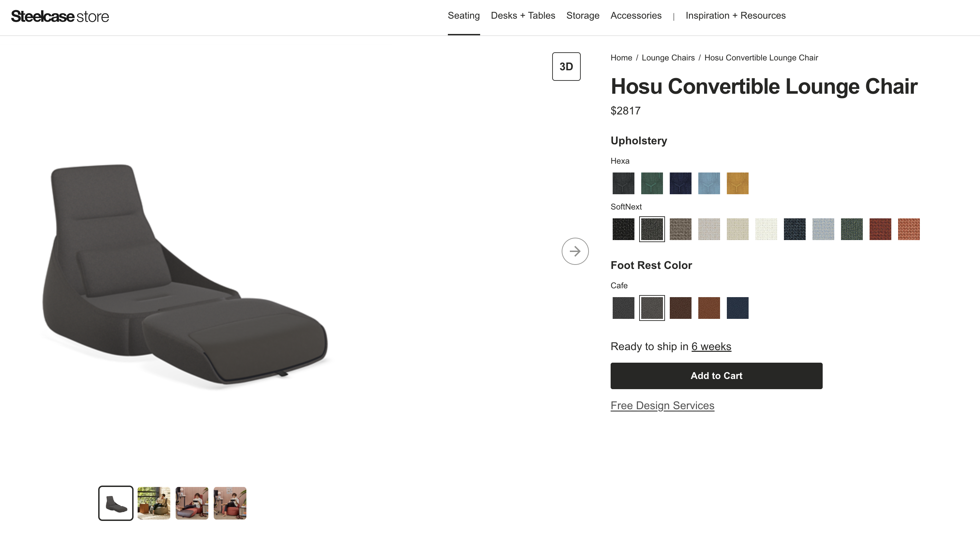Choose the green Hexa upholstery swatch
The width and height of the screenshot is (980, 544).
point(652,183)
